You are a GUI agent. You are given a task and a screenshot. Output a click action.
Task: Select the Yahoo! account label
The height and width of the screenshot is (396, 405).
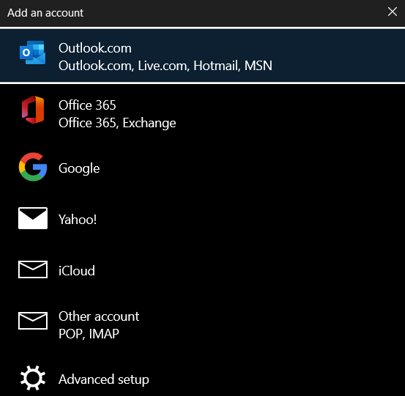[78, 219]
